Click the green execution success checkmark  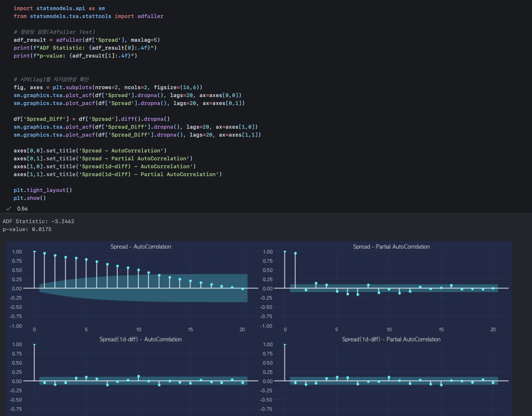pos(9,208)
